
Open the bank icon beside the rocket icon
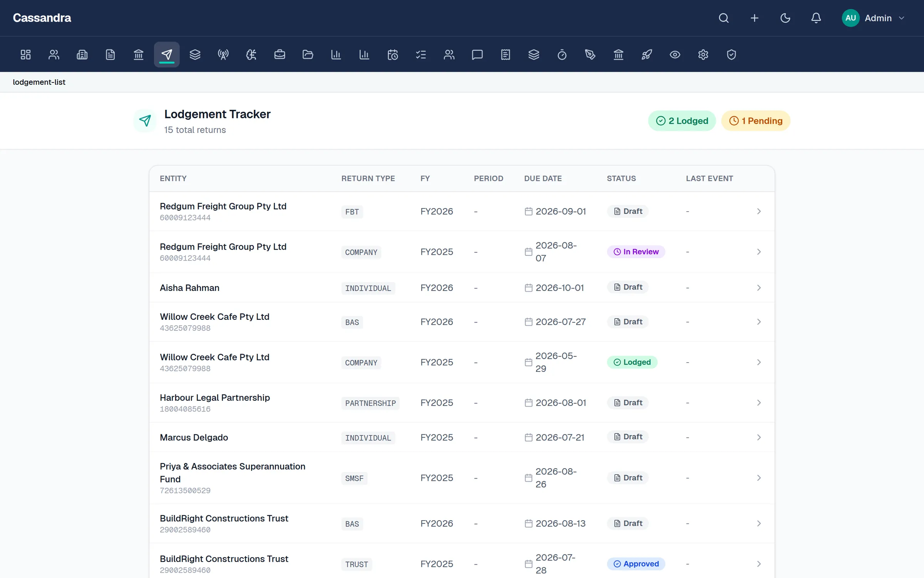click(x=618, y=55)
